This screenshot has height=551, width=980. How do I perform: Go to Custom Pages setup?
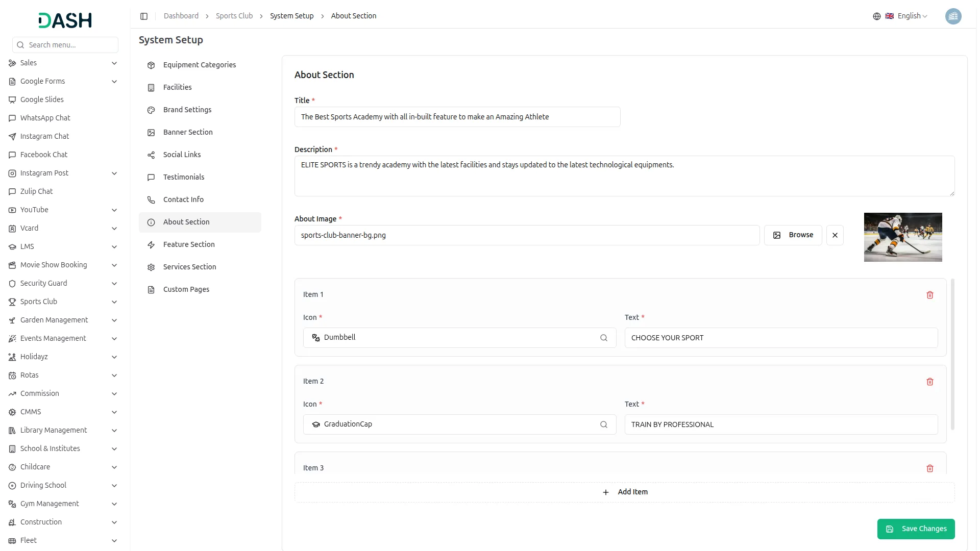pos(186,289)
